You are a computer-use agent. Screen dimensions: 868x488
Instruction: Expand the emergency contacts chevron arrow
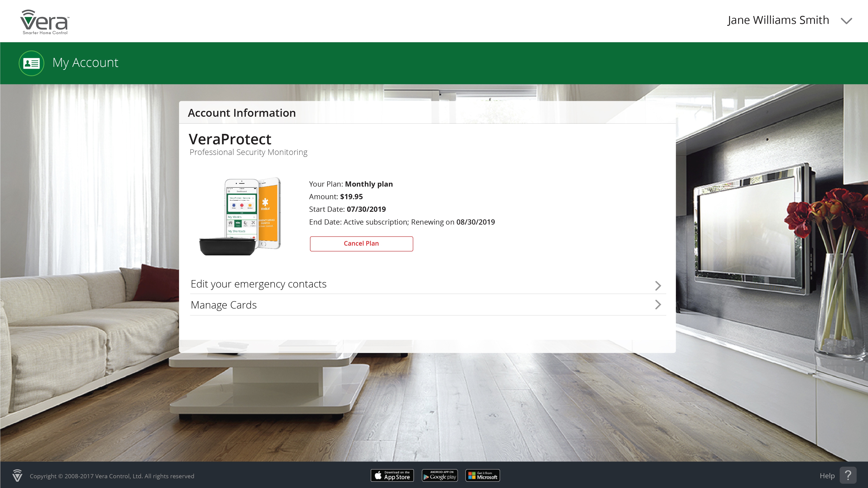click(658, 286)
